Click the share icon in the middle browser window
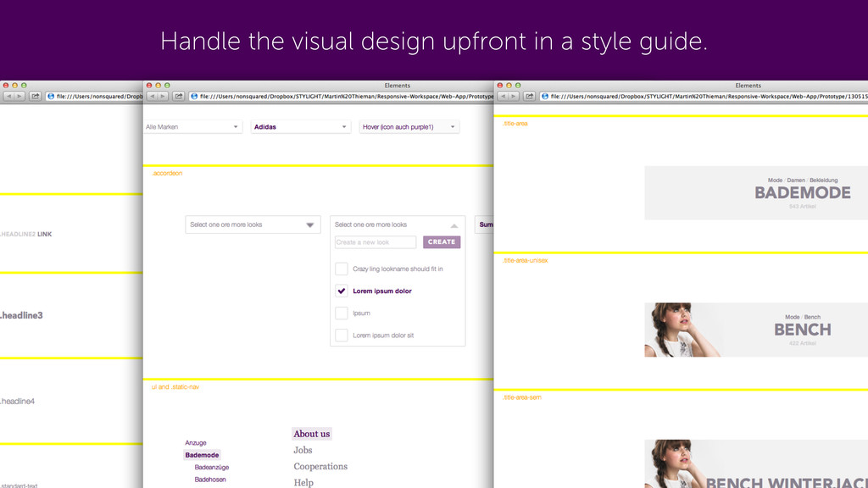Image resolution: width=868 pixels, height=488 pixels. point(178,97)
